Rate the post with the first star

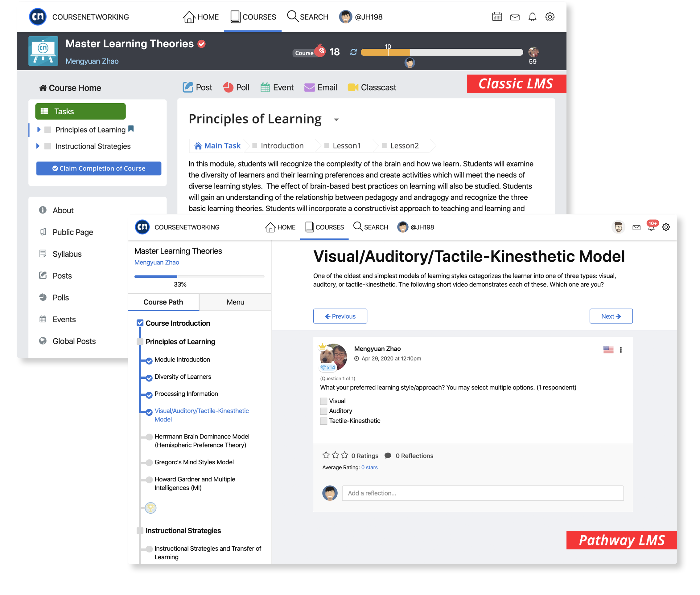click(326, 455)
